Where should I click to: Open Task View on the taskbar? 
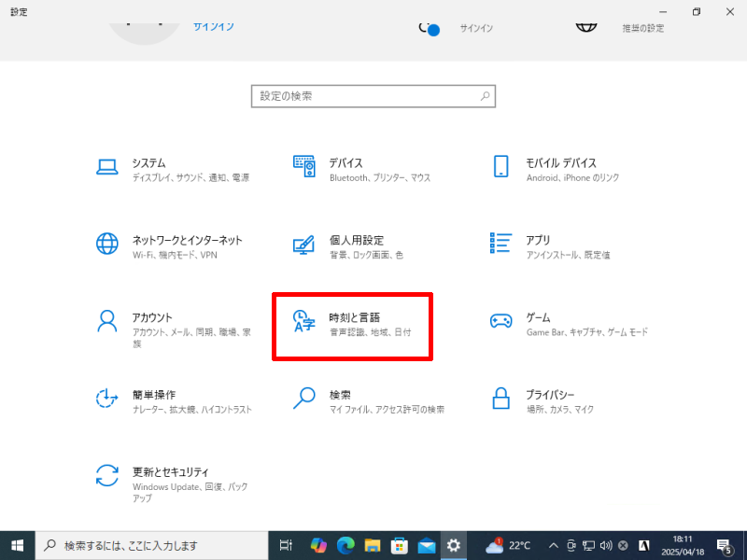[286, 545]
